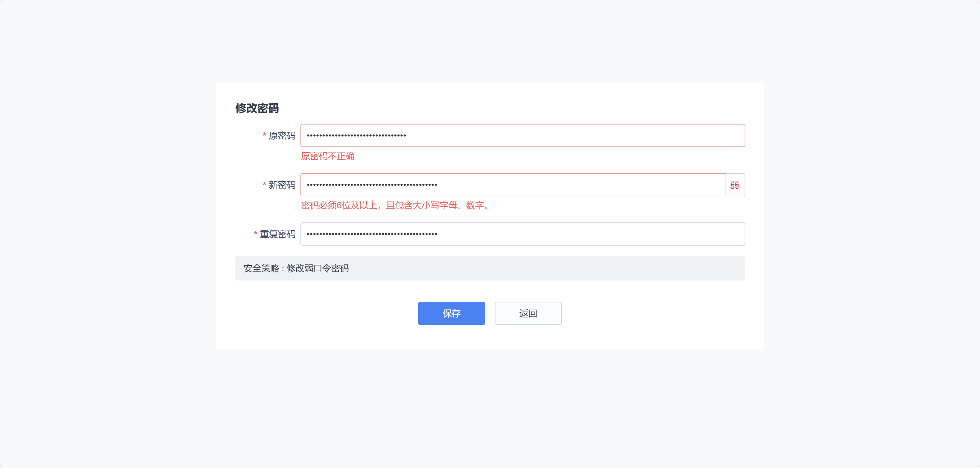Click the red 弱 strength indicator
The image size is (980, 468).
(x=734, y=185)
